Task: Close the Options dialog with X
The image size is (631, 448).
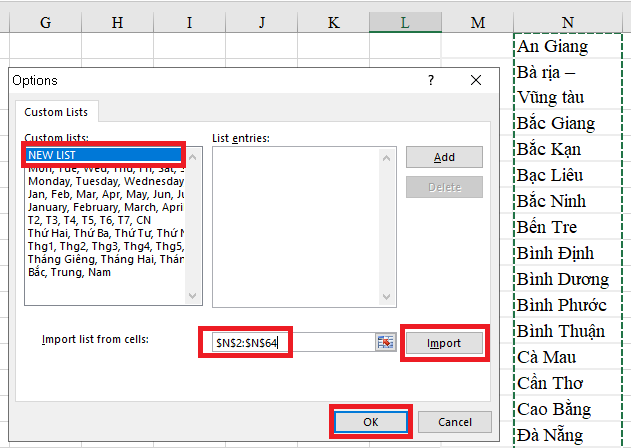Action: [476, 80]
